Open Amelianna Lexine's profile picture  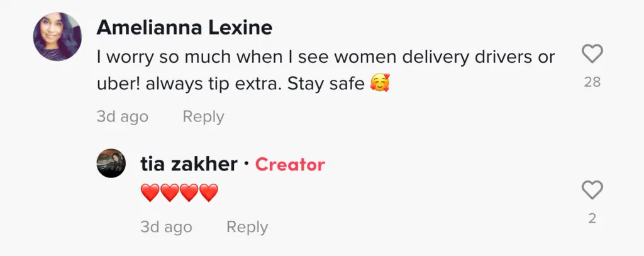pos(58,37)
